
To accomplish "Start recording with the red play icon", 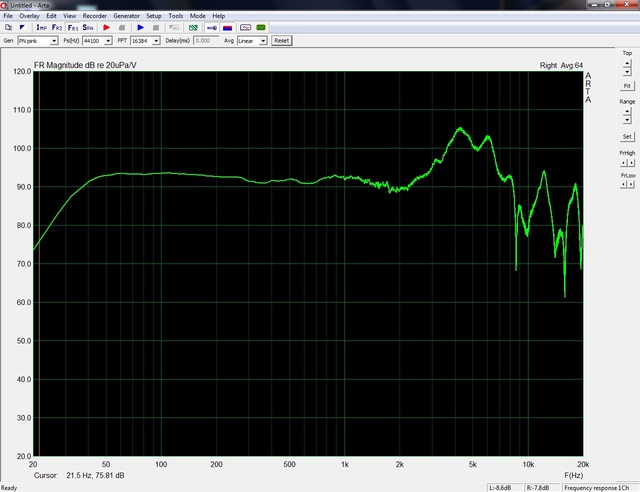I will pyautogui.click(x=106, y=28).
